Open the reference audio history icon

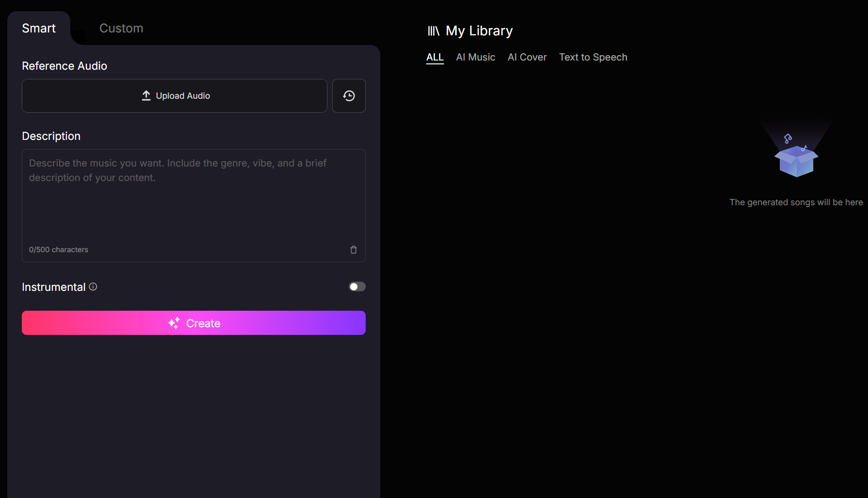tap(349, 96)
